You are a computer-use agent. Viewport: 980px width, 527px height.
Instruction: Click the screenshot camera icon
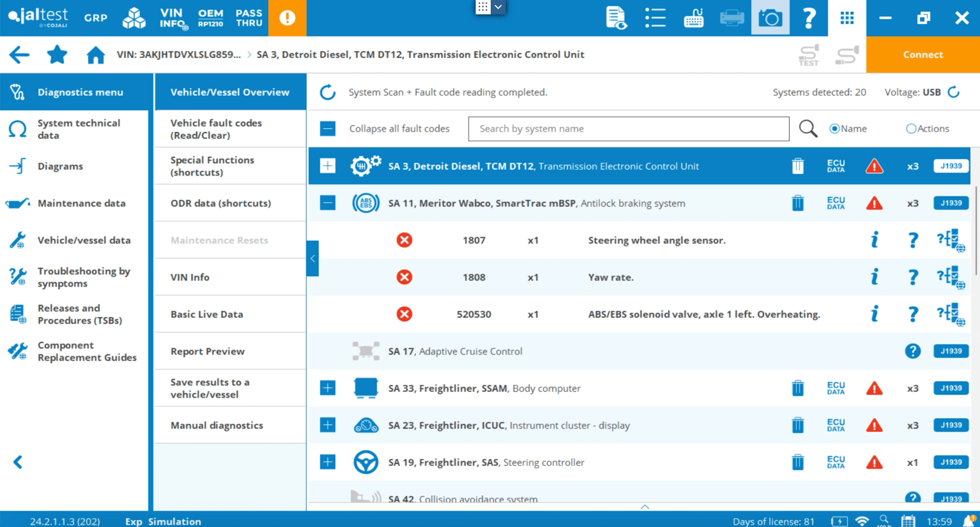click(770, 18)
